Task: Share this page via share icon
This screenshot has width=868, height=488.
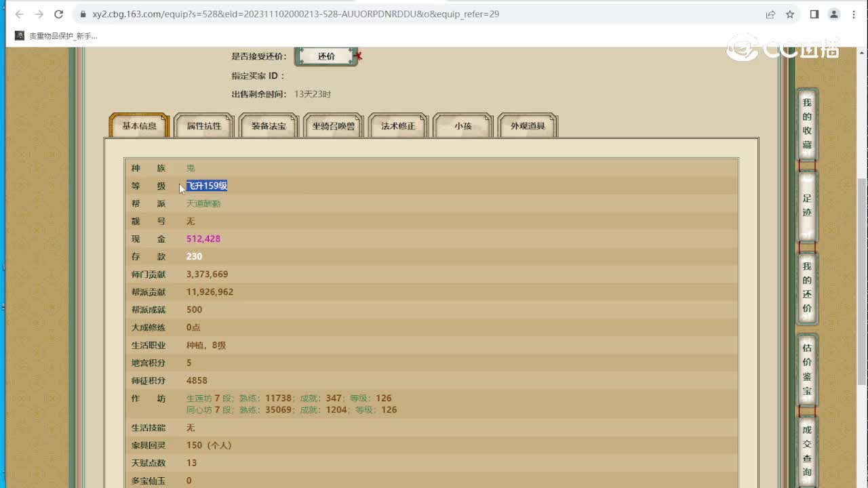Action: (770, 14)
